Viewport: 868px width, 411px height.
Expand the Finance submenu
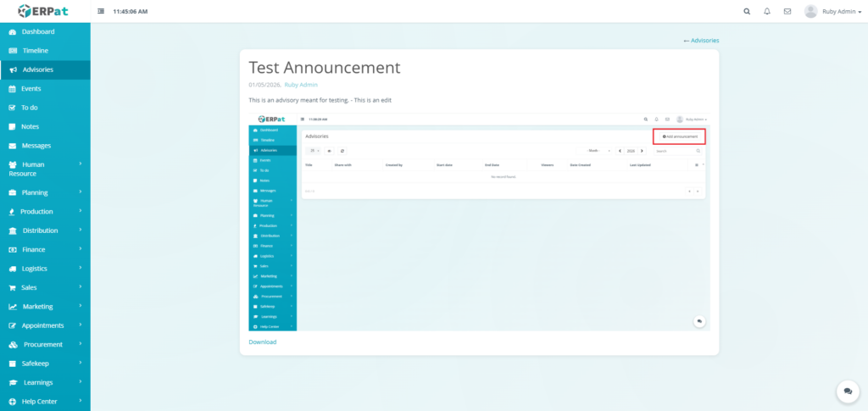81,249
